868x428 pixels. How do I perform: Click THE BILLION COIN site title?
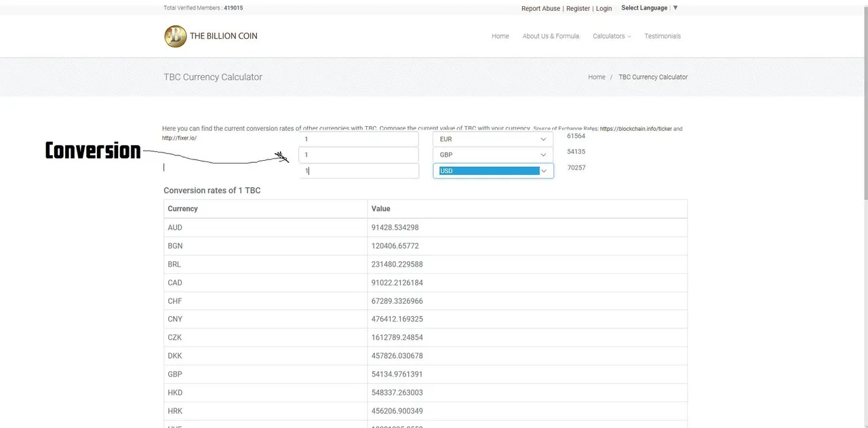point(224,36)
